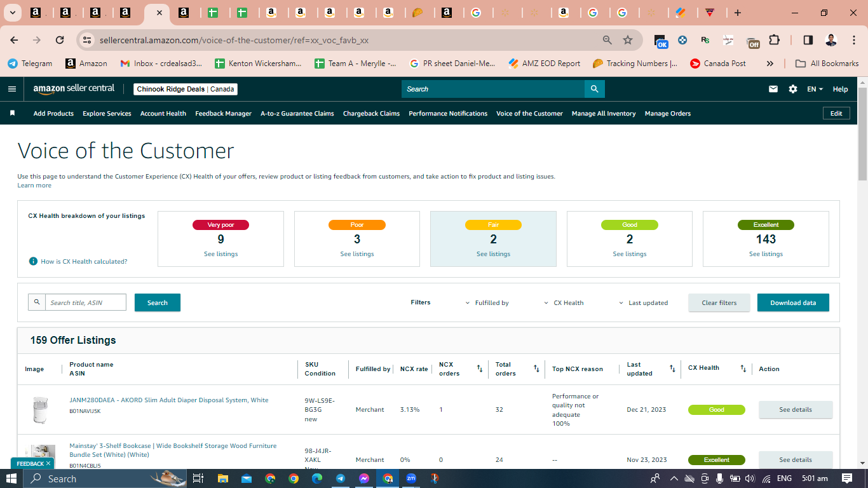Open Telegram from the Windows taskbar
The image size is (868, 488).
tap(341, 478)
